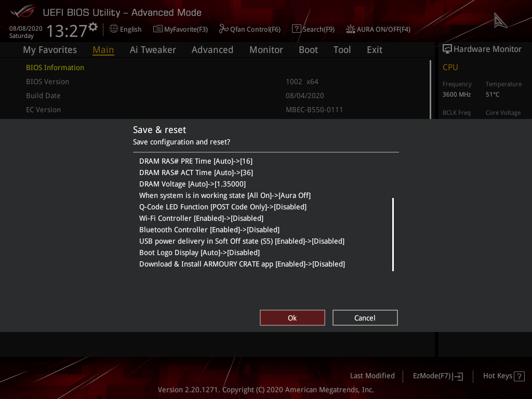The image size is (532, 399).
Task: Click the Qfan Control fan icon
Action: [x=223, y=29]
